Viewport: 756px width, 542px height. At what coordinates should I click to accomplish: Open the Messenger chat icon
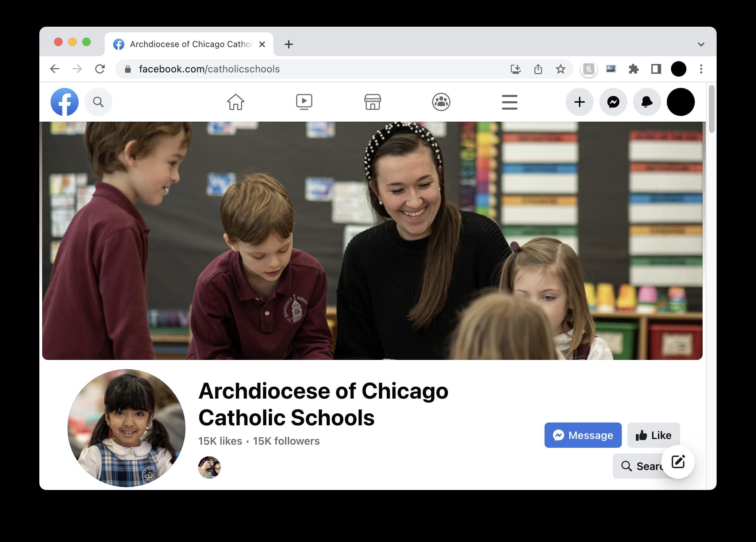pyautogui.click(x=613, y=102)
